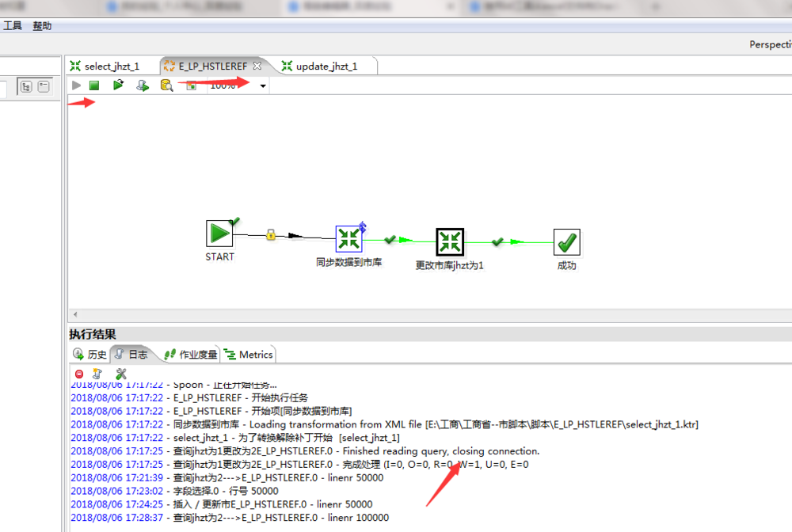This screenshot has width=792, height=532.
Task: Click the lock icon on START hop
Action: pyautogui.click(x=271, y=234)
